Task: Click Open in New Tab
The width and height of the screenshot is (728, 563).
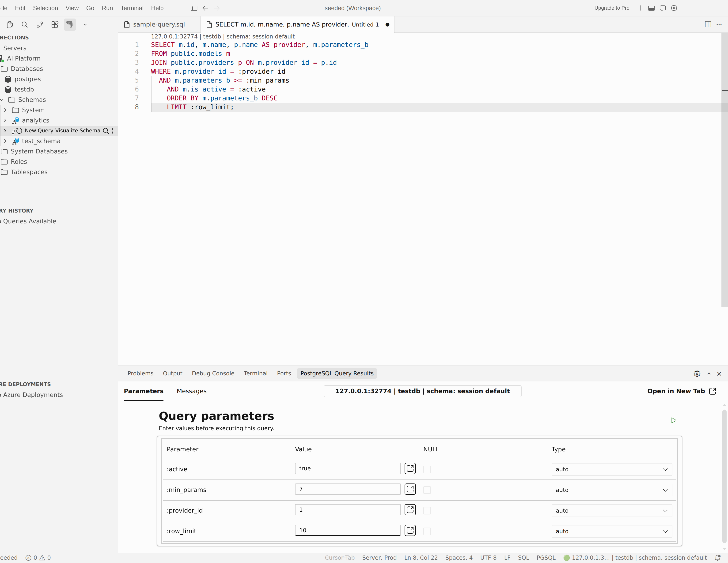Action: tap(682, 391)
